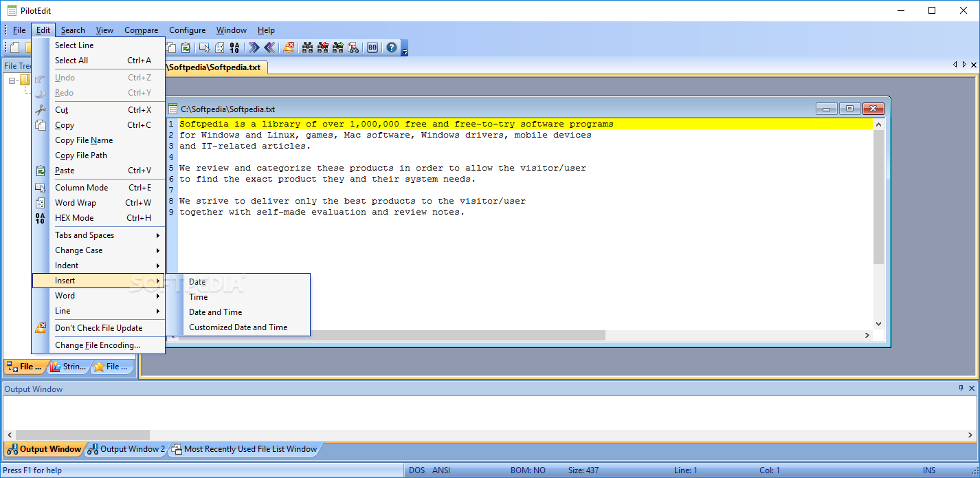The height and width of the screenshot is (478, 980).
Task: Collapse the File Tree root node
Action: pyautogui.click(x=12, y=80)
